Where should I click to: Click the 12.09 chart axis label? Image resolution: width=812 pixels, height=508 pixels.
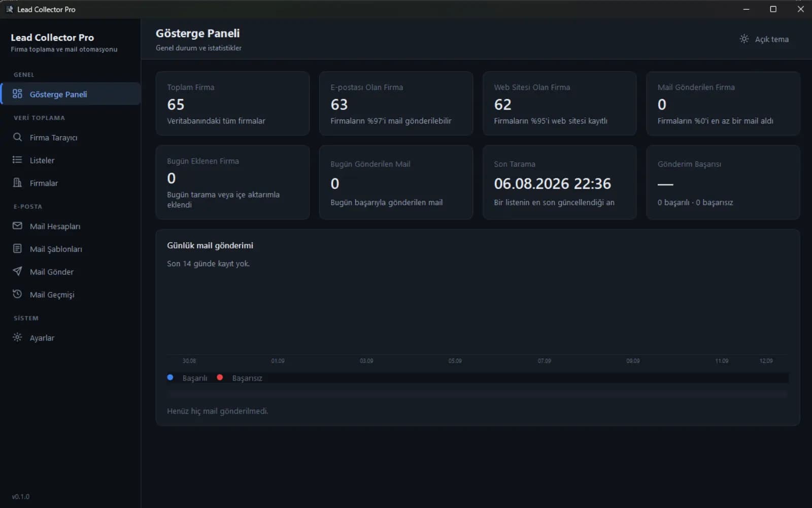766,361
